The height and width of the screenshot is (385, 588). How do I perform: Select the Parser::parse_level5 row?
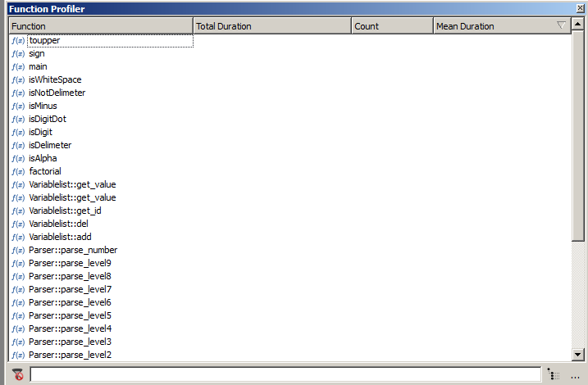click(70, 315)
